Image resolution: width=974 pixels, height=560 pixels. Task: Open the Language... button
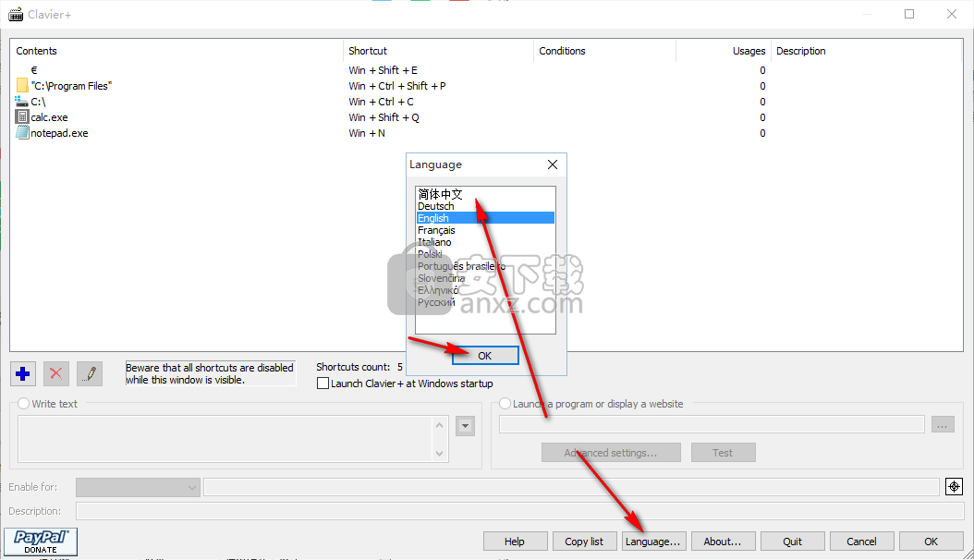(653, 542)
